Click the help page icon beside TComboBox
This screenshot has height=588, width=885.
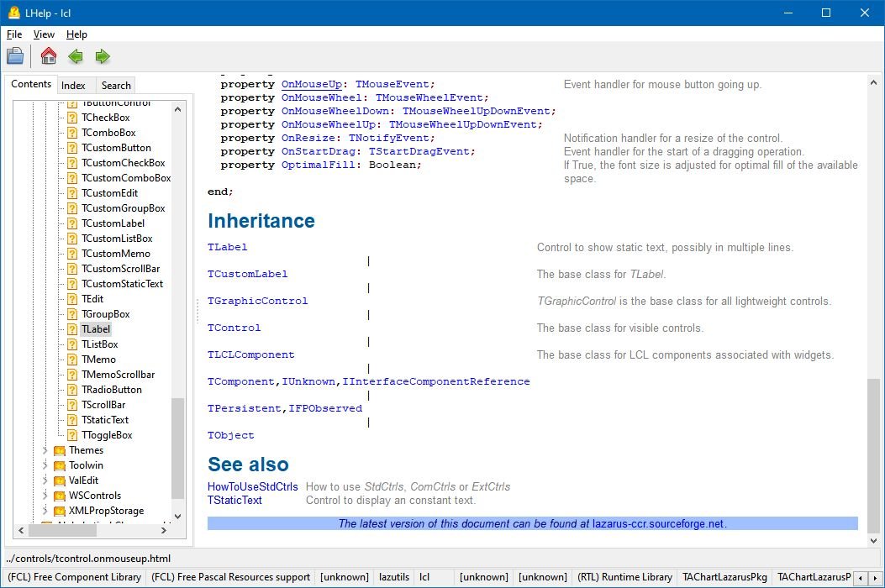point(72,133)
